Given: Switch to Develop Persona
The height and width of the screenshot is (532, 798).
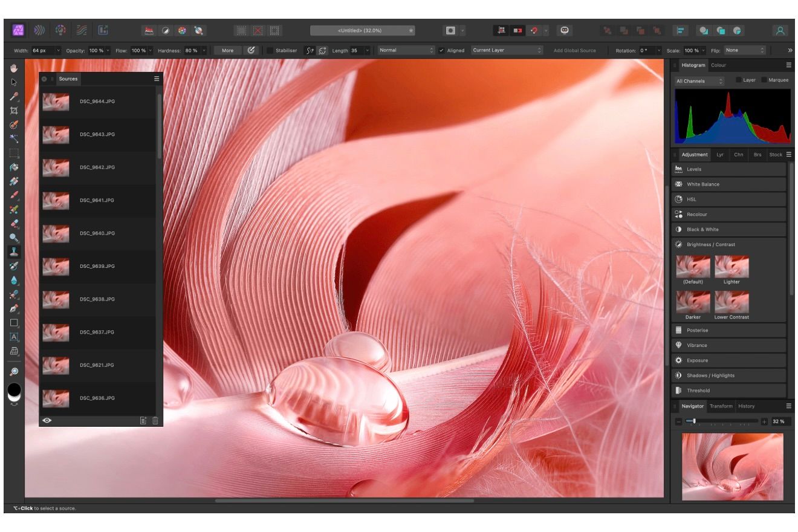Looking at the screenshot, I should (60, 30).
